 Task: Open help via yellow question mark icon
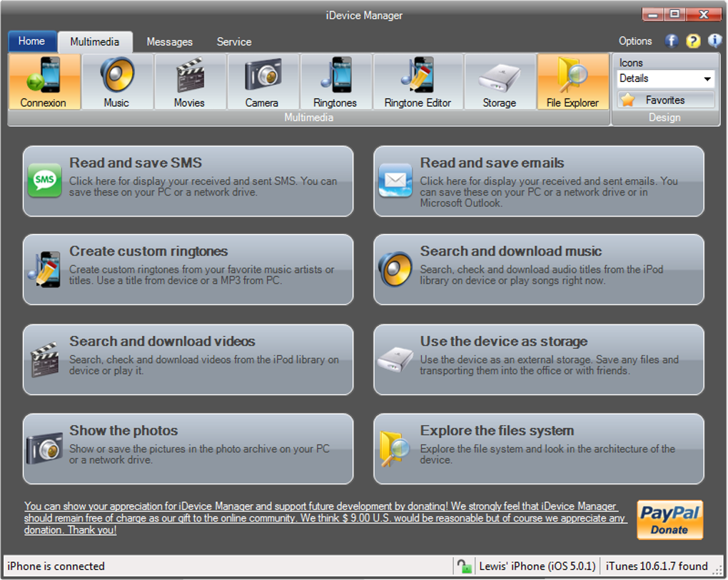click(693, 41)
